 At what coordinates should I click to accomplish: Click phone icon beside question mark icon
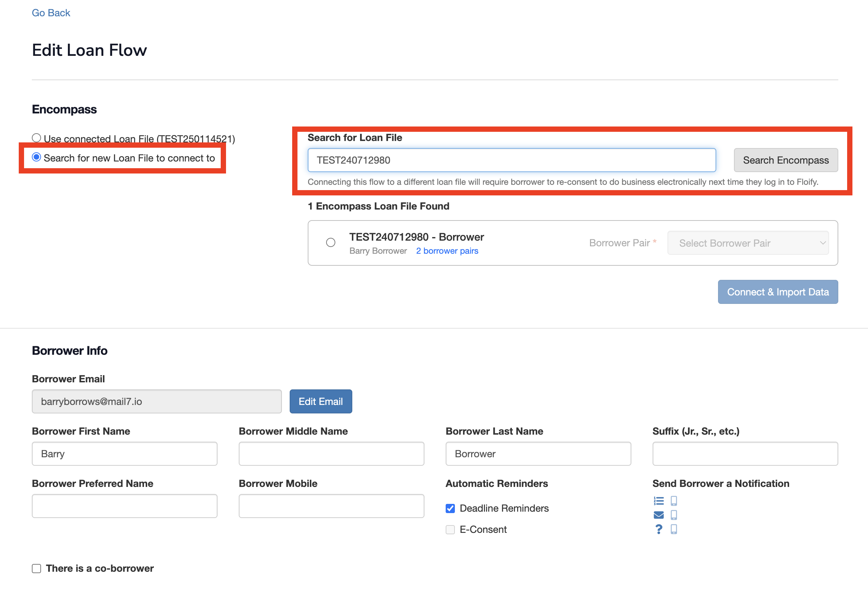[674, 529]
